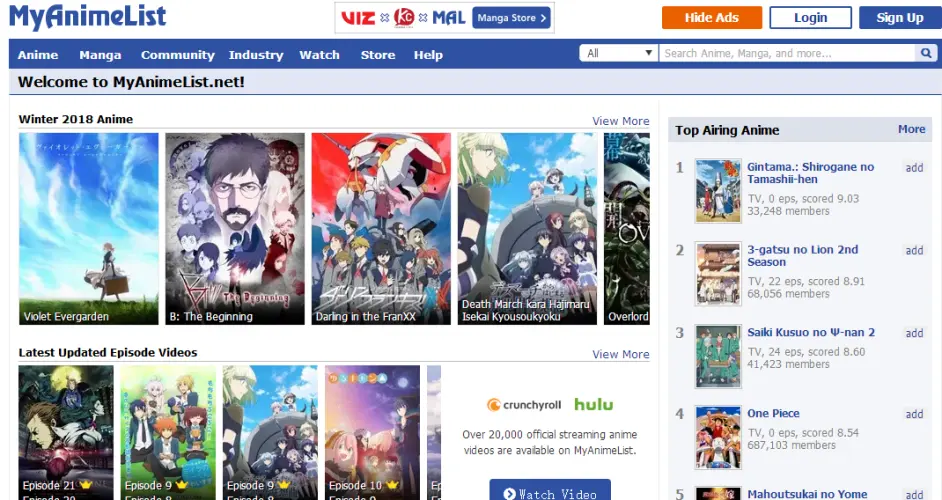
Task: Open the Darling in the FranXX poster
Action: tap(381, 229)
